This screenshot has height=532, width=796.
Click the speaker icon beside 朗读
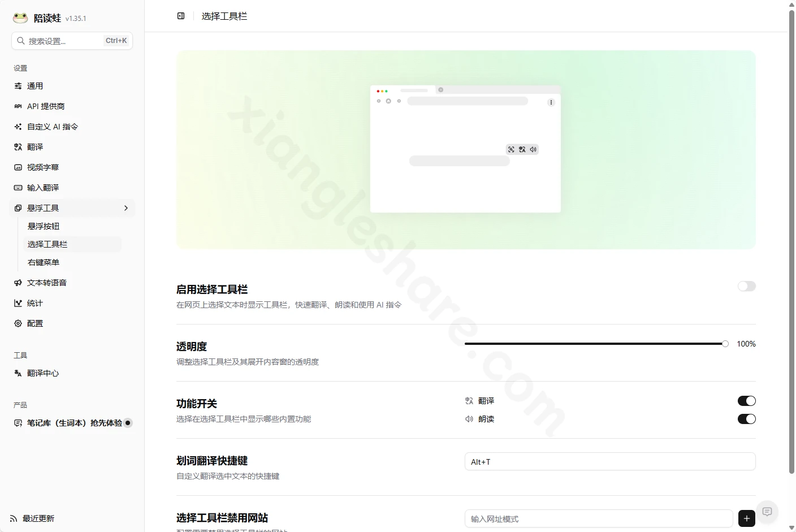coord(469,419)
